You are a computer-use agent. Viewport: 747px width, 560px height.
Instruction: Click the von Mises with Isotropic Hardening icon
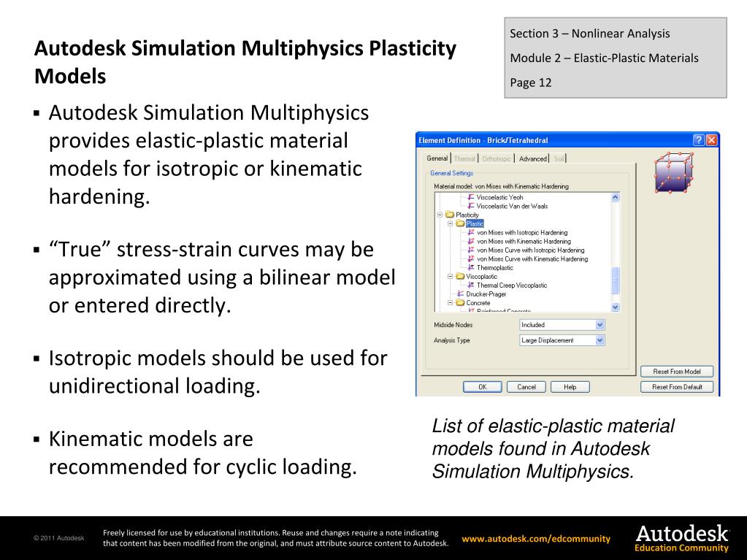pyautogui.click(x=471, y=232)
